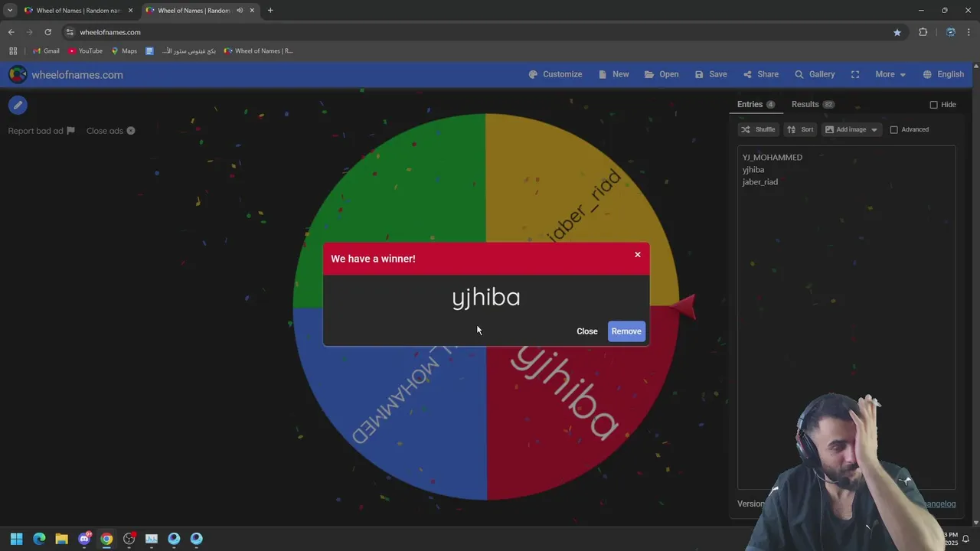Click the jaber_riad entry in the entries list
This screenshot has height=551, width=980.
click(760, 182)
